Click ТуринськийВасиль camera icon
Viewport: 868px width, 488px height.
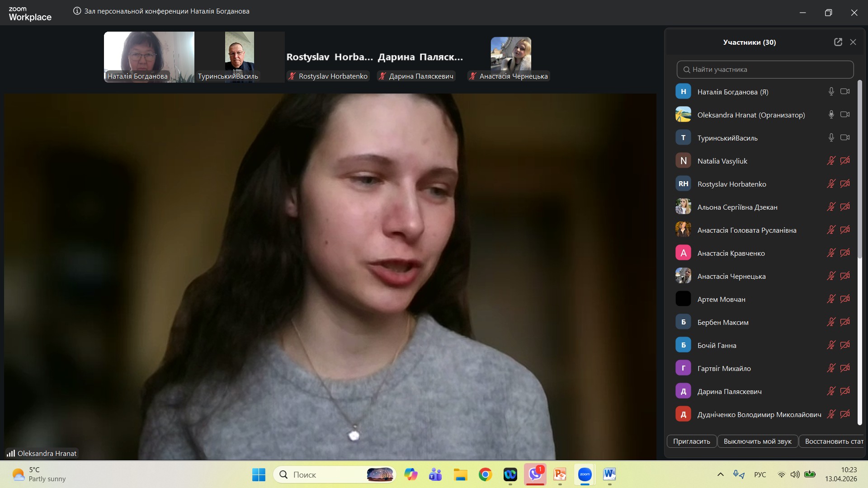844,138
